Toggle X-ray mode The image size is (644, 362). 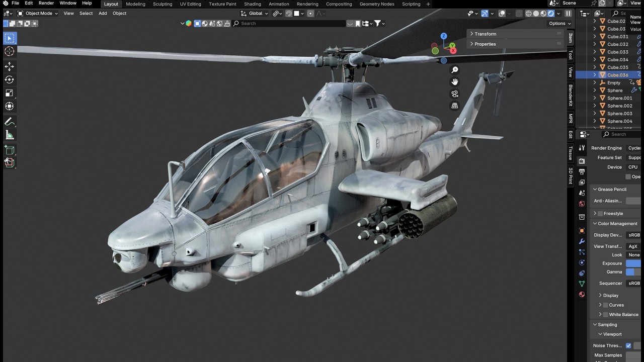[519, 14]
